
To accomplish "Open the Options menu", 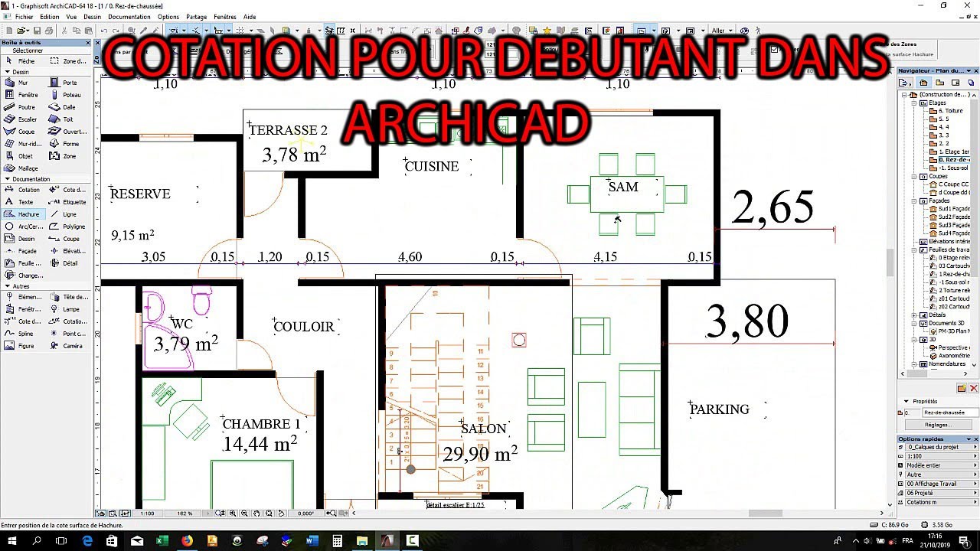I will [168, 17].
